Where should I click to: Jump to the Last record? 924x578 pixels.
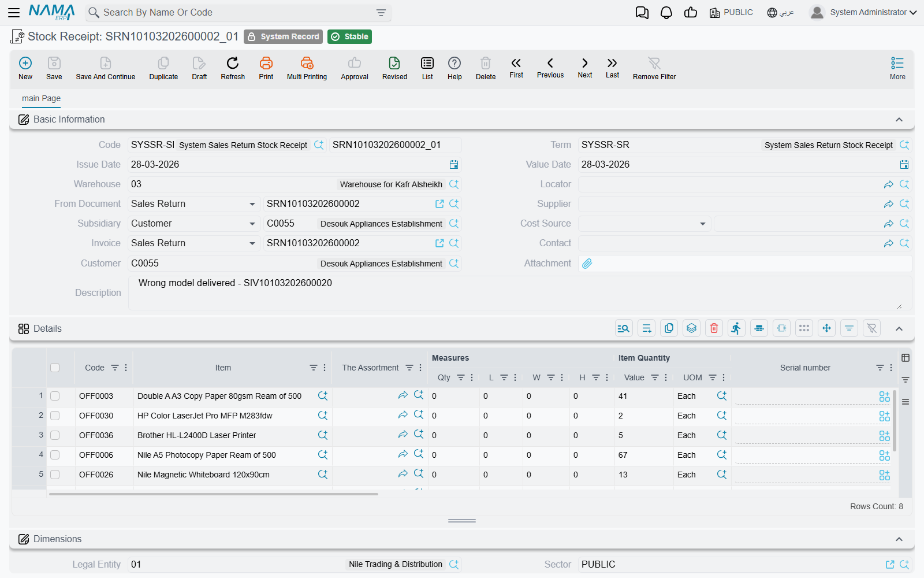point(612,67)
